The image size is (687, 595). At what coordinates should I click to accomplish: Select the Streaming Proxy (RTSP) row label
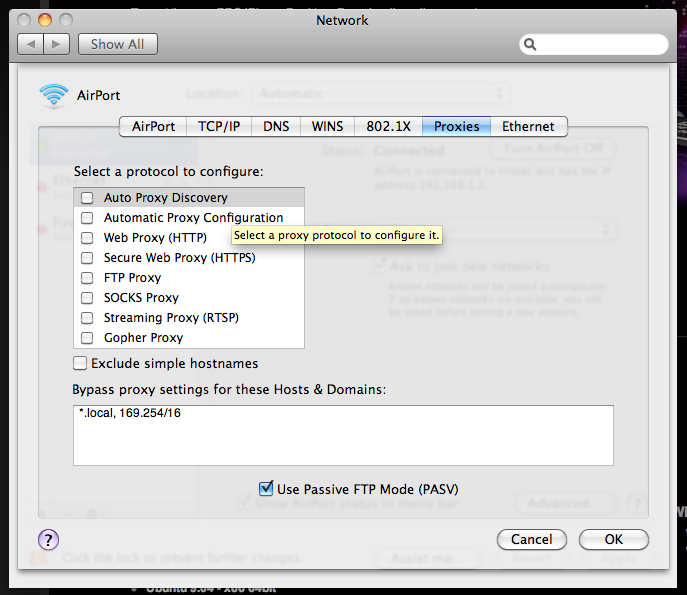pos(171,318)
